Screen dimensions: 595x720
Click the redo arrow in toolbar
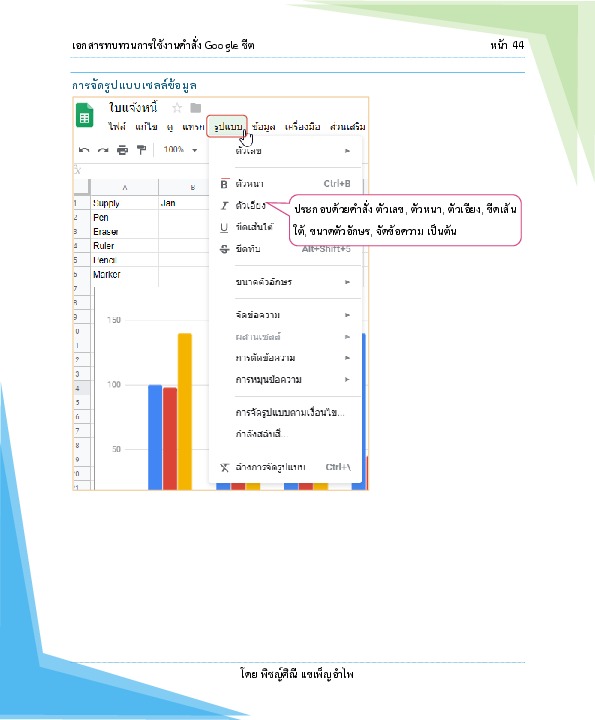pos(103,150)
